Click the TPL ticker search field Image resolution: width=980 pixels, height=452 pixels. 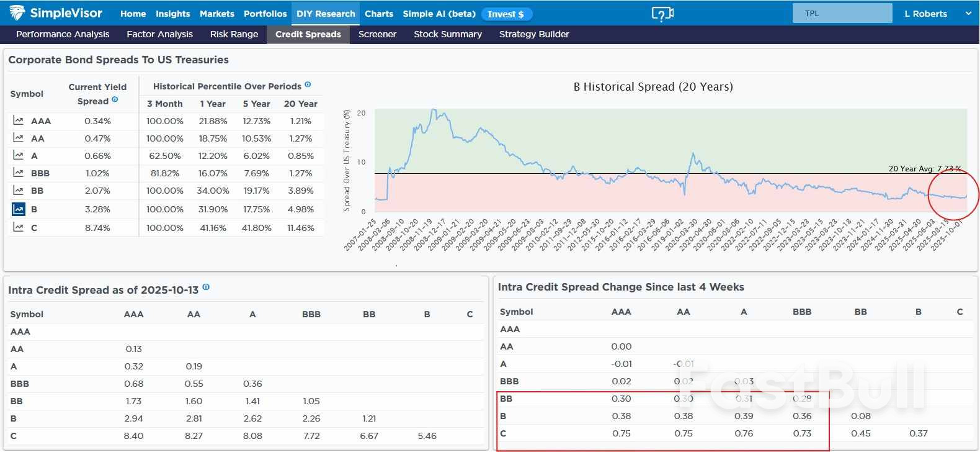click(842, 14)
